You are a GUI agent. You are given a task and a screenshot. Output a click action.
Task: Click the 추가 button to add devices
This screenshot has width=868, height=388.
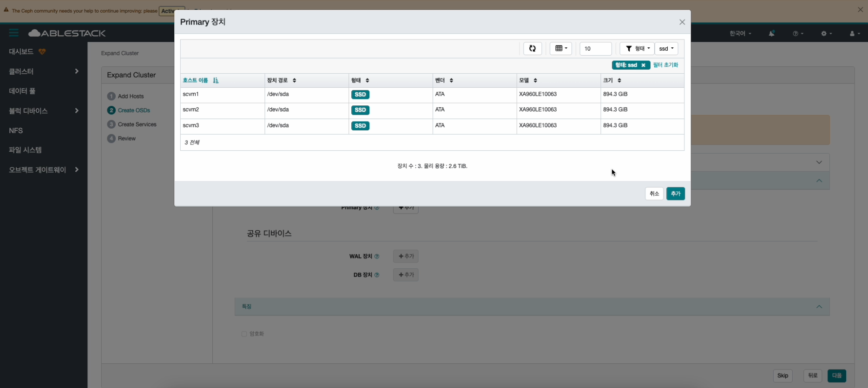click(675, 194)
